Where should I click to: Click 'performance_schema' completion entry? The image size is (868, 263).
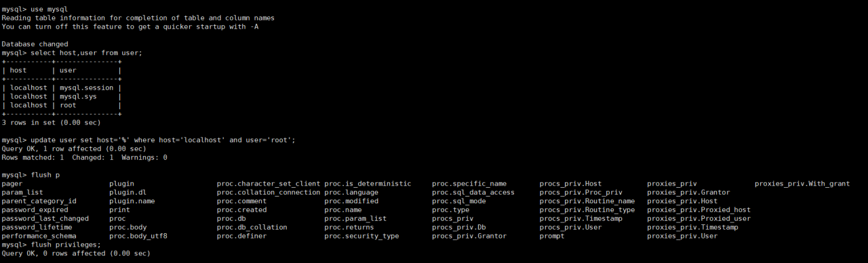coord(39,237)
